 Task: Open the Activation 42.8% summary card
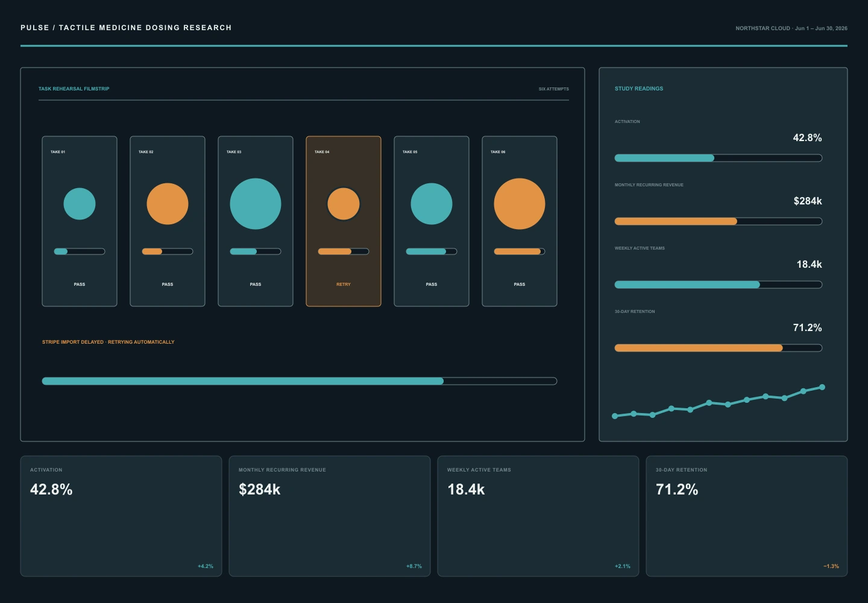coord(121,516)
